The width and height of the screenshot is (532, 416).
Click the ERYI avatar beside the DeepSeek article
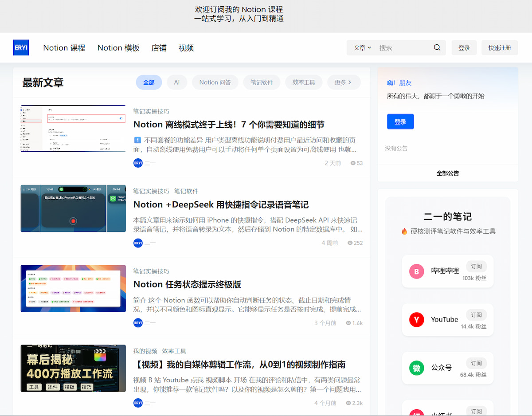[x=138, y=243]
